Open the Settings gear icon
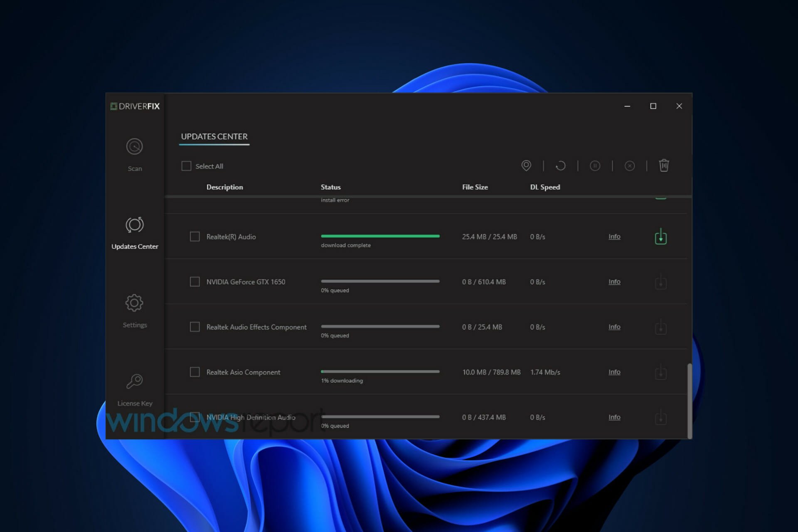The width and height of the screenshot is (798, 532). click(x=134, y=303)
